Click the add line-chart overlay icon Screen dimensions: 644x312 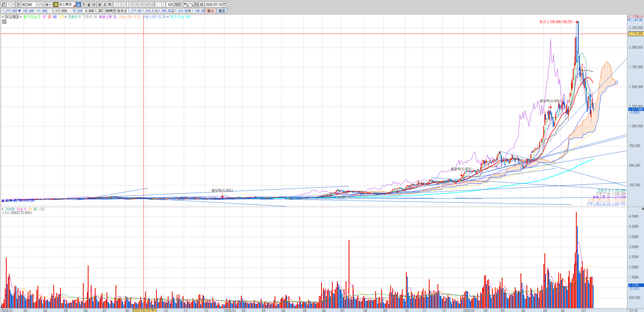coord(191,5)
